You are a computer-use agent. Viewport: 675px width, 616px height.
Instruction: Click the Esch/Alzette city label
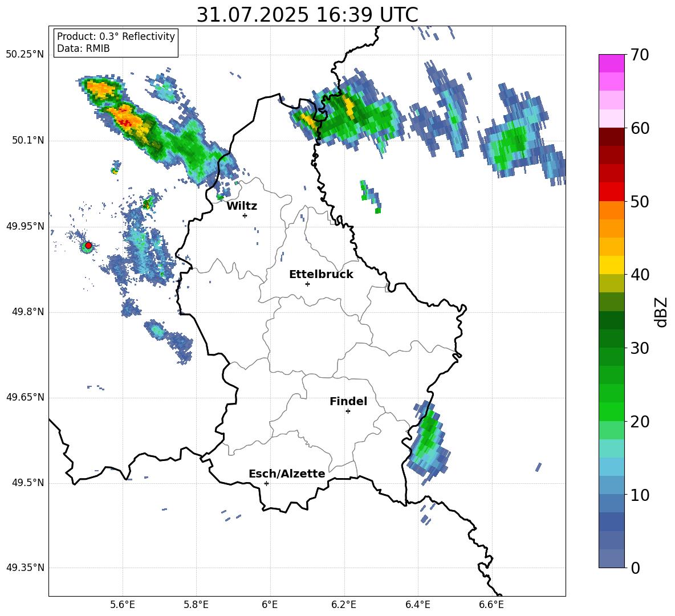[x=287, y=474]
